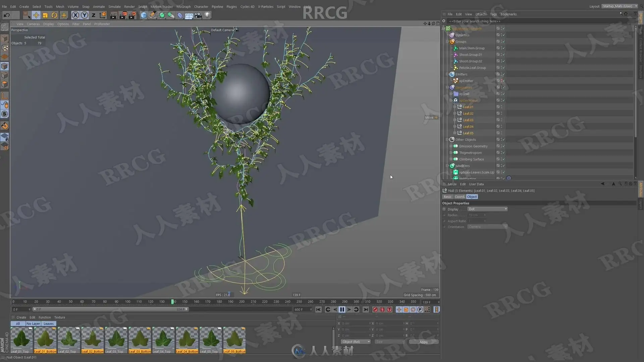Viewport: 644px width, 362px height.
Task: Open Object Manager Tags menu
Action: point(493,14)
